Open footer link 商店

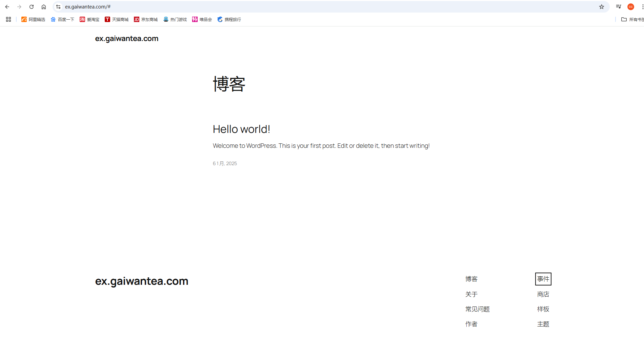point(543,294)
